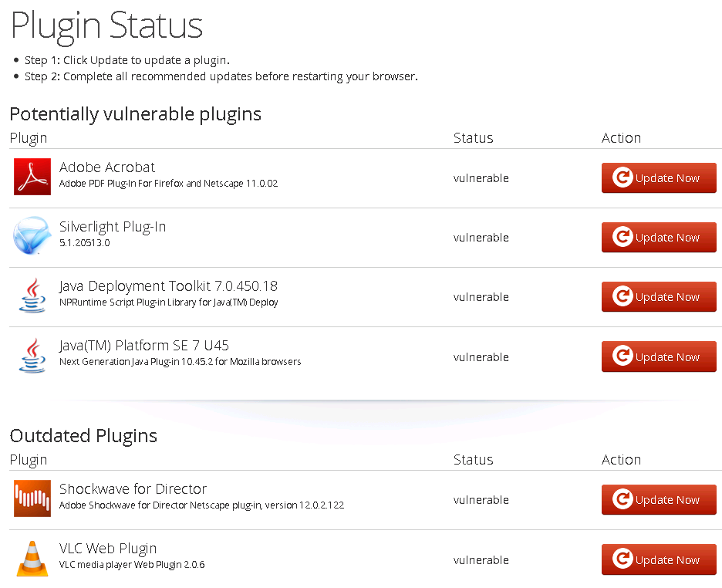
Task: Update the Adobe Acrobat plugin now
Action: 659,178
